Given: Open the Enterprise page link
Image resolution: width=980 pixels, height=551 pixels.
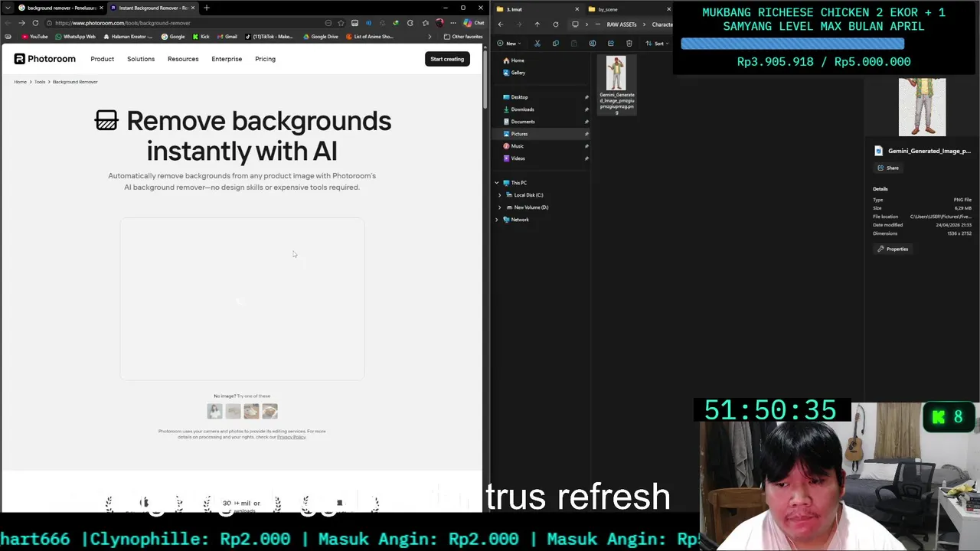Looking at the screenshot, I should (x=227, y=59).
